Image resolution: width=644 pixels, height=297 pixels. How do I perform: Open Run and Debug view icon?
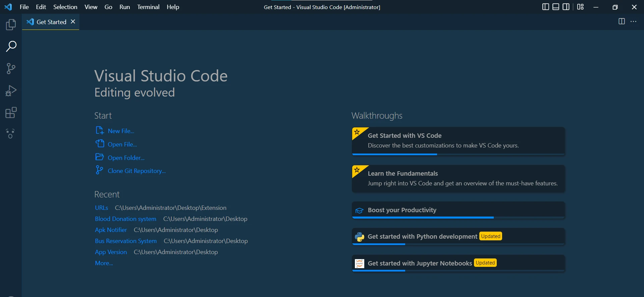click(11, 91)
